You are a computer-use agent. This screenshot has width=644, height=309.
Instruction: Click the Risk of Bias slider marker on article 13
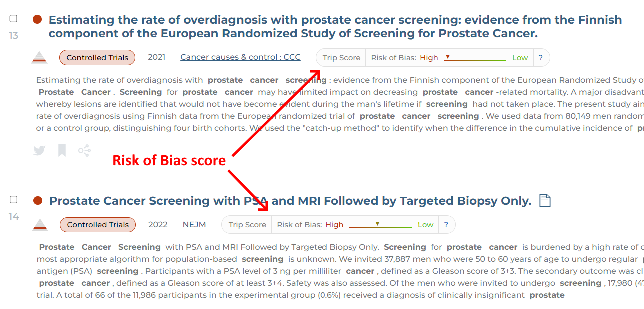point(448,56)
